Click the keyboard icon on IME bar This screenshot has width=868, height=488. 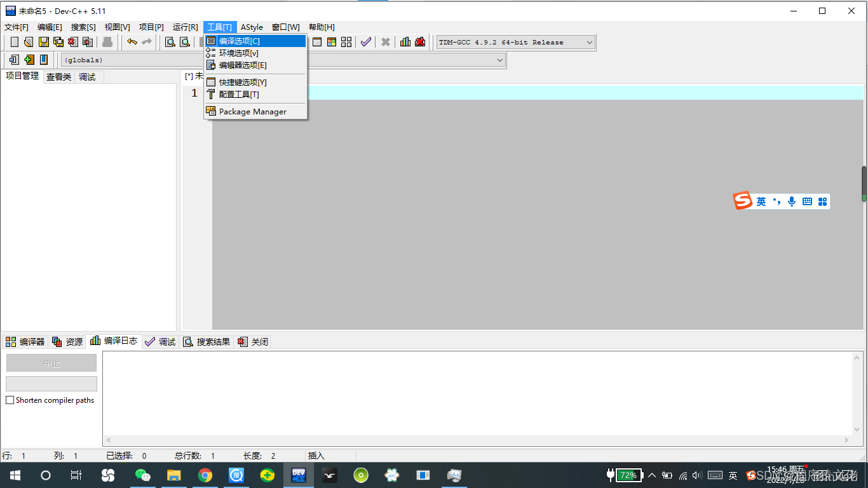tap(807, 201)
